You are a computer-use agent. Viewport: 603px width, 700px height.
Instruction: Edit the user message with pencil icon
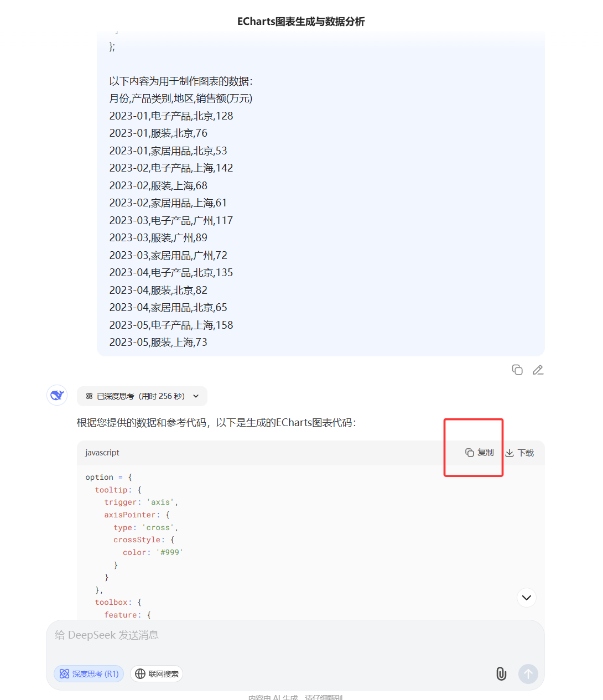(538, 370)
